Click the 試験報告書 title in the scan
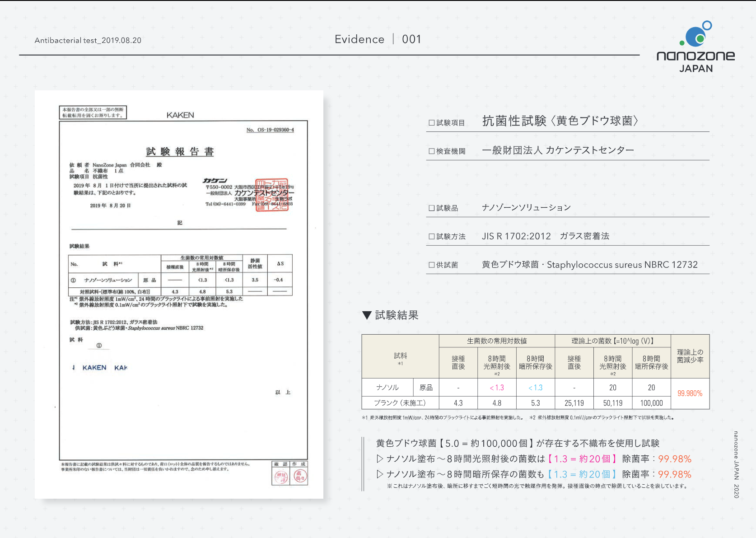Image resolution: width=756 pixels, height=538 pixels. pos(180,152)
